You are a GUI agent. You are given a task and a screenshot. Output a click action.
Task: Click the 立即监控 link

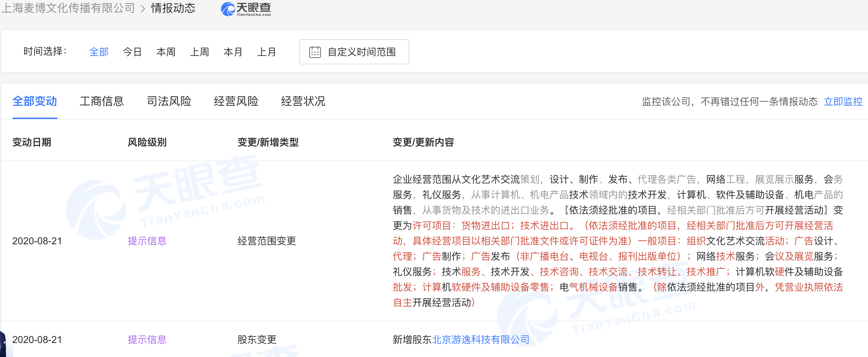(x=843, y=101)
